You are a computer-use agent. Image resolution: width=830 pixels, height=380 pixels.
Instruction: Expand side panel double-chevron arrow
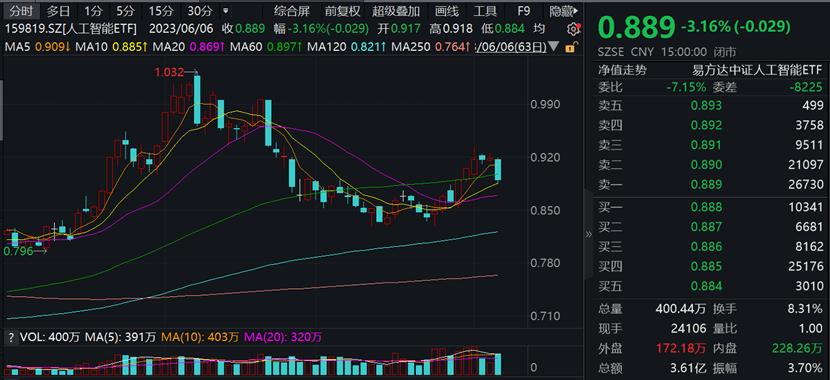[588, 234]
